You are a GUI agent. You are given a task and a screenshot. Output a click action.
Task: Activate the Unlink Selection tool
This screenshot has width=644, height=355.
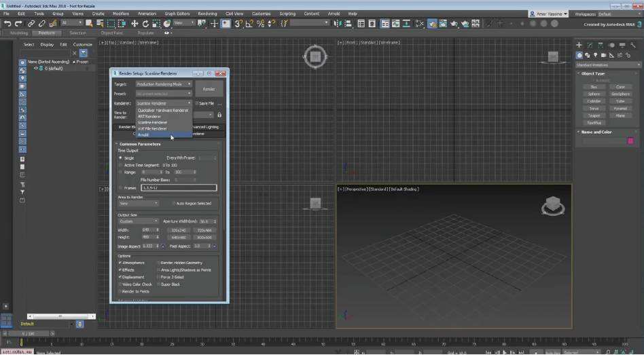[x=41, y=24]
